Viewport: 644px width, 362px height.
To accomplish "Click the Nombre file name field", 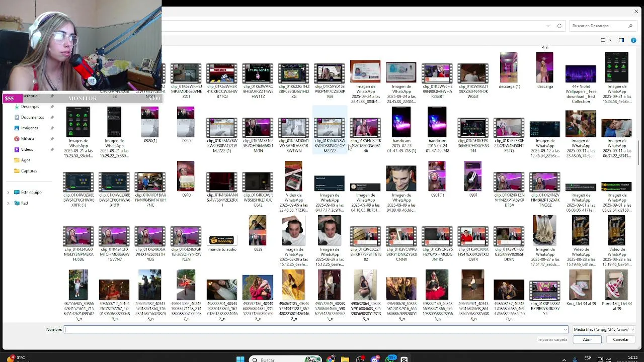I will [x=315, y=330].
